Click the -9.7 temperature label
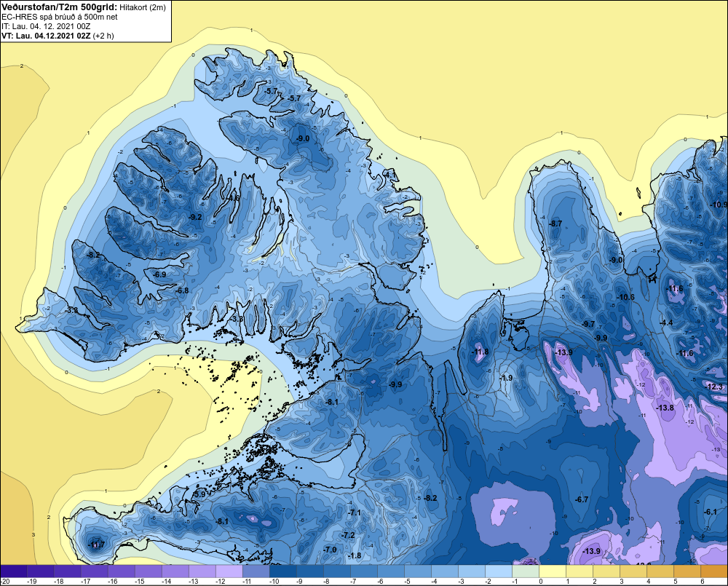Image resolution: width=728 pixels, height=586 pixels. (588, 324)
